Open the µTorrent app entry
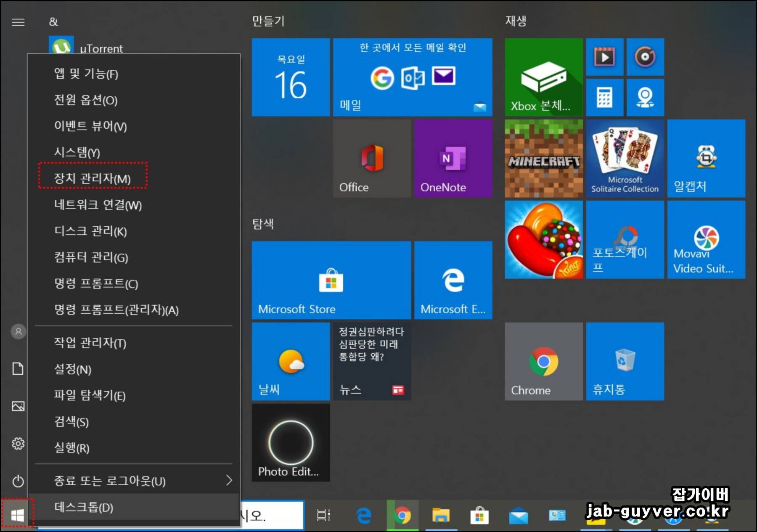 coord(86,45)
